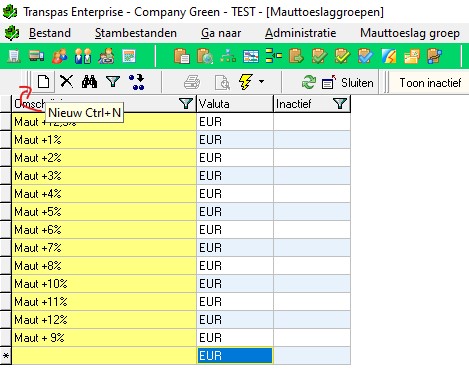The width and height of the screenshot is (469, 377).
Task: Open the yellow folders icon
Action: pyautogui.click(x=412, y=56)
